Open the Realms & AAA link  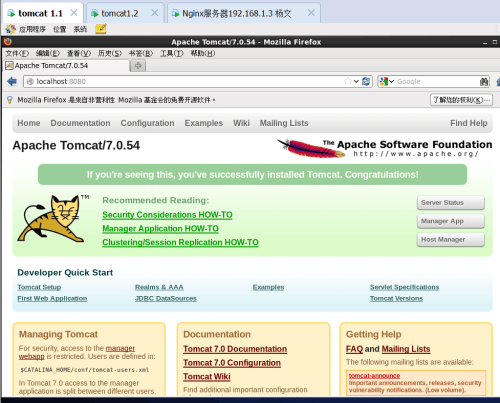point(159,287)
